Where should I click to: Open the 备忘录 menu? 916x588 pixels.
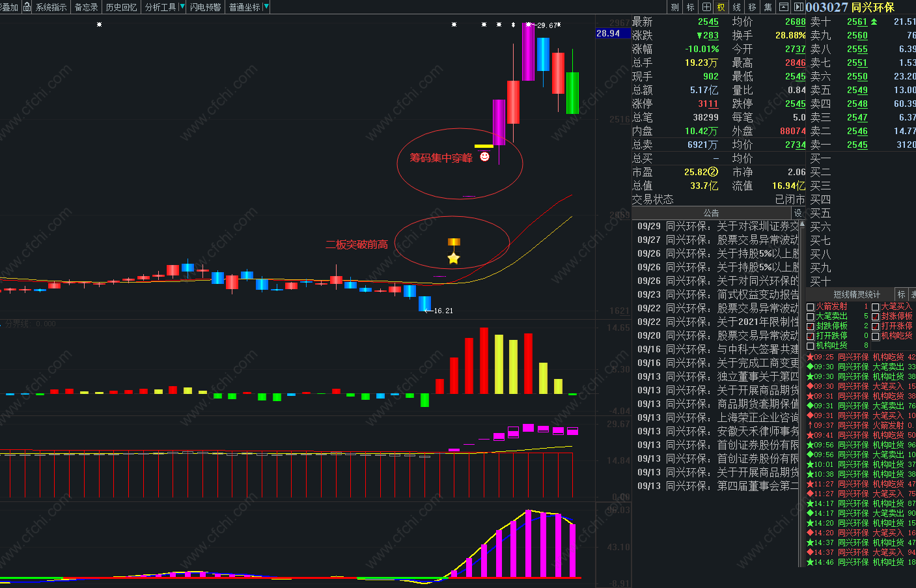click(86, 7)
